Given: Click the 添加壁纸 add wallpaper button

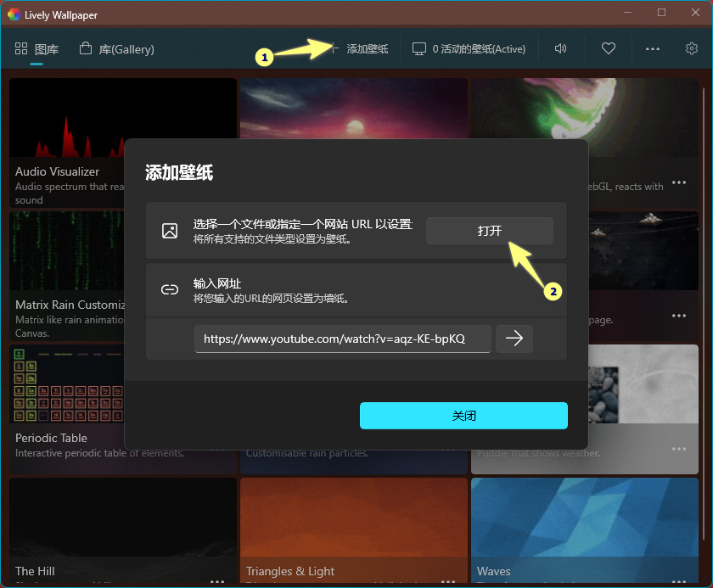Looking at the screenshot, I should (359, 49).
